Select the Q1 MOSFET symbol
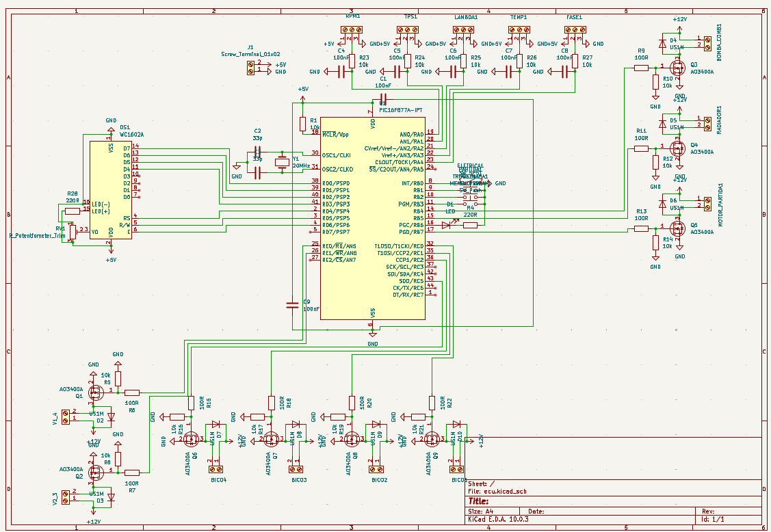Screen dimensions: 771x532 click(x=95, y=393)
